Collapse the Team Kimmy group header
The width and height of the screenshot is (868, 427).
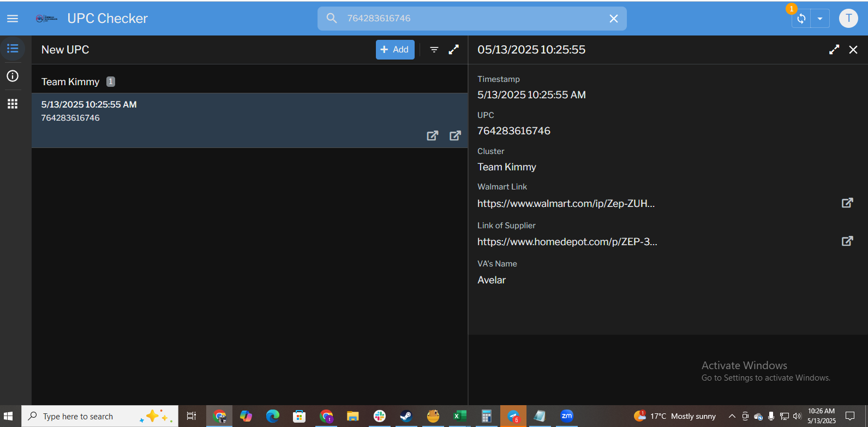(70, 82)
